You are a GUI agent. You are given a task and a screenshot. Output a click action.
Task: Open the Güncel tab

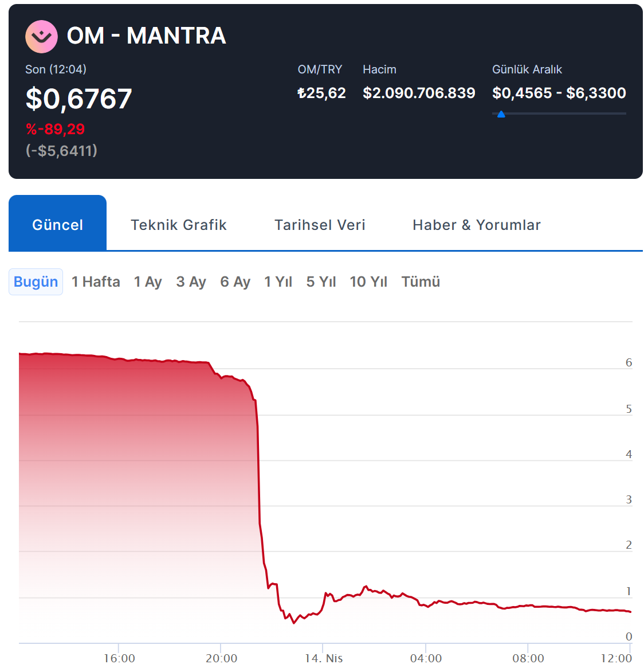point(57,224)
